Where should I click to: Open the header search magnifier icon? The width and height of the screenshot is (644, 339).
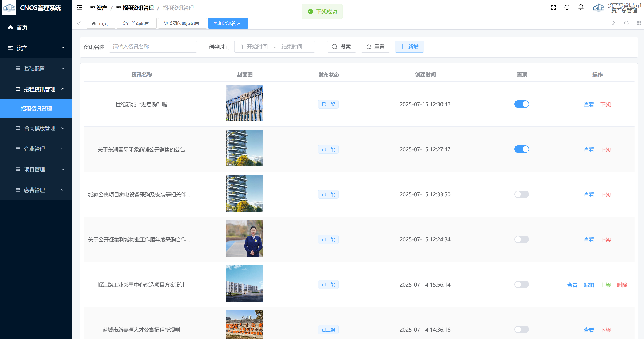tap(567, 8)
